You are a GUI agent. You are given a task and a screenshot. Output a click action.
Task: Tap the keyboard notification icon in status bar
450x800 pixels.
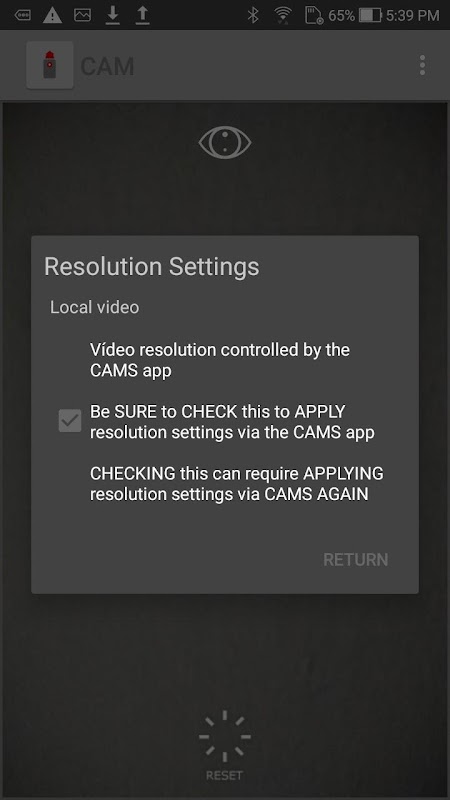(22, 15)
